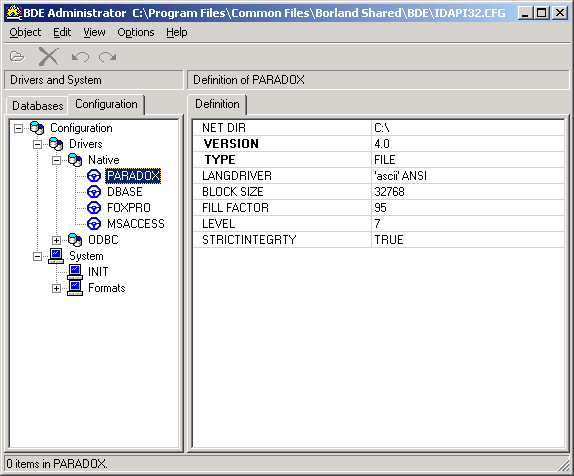Click the System computer icon

click(x=56, y=256)
